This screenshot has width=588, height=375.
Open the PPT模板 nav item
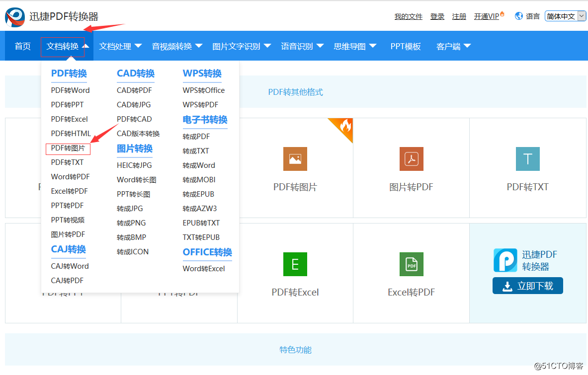[406, 46]
